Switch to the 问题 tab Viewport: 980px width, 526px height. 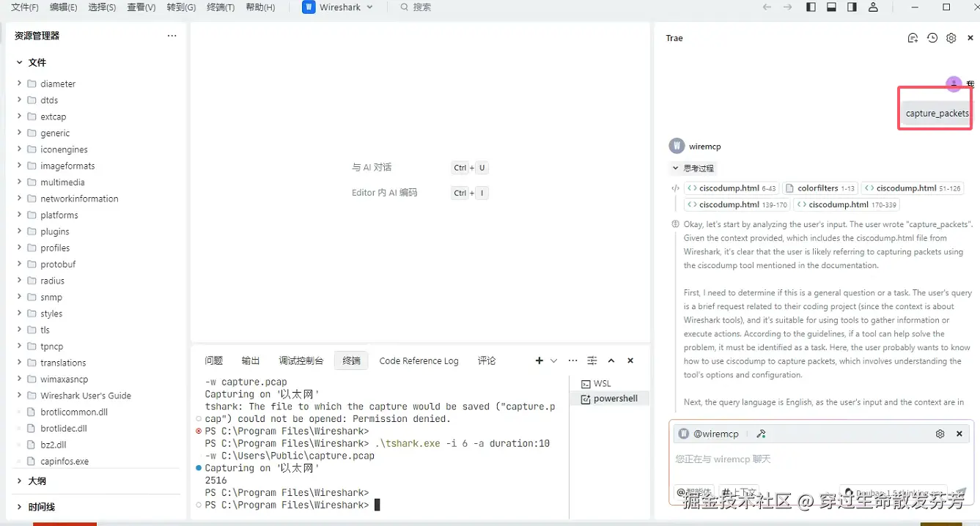coord(214,360)
